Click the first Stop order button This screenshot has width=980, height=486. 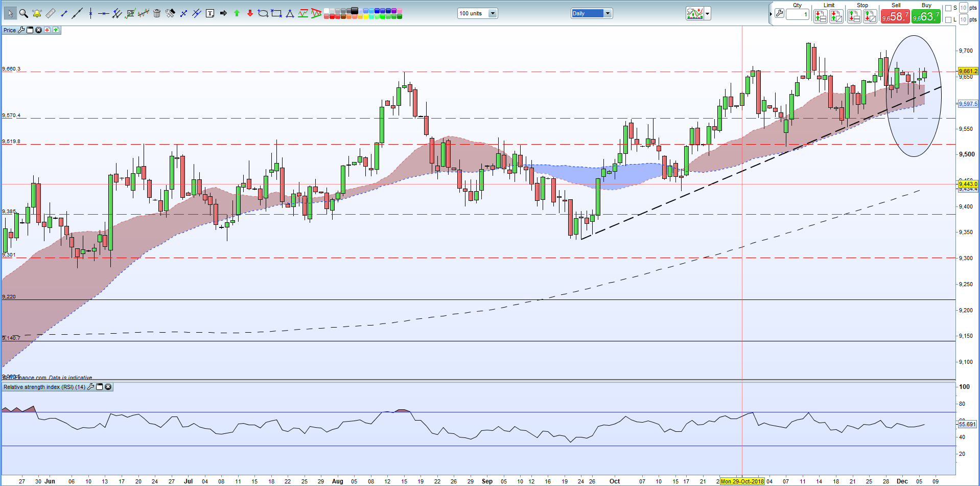pyautogui.click(x=854, y=16)
